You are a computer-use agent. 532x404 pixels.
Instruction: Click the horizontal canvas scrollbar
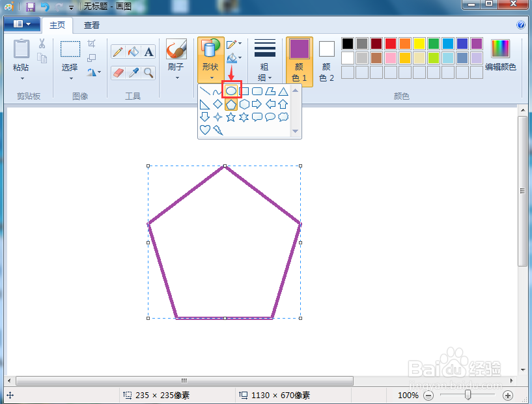point(184,381)
